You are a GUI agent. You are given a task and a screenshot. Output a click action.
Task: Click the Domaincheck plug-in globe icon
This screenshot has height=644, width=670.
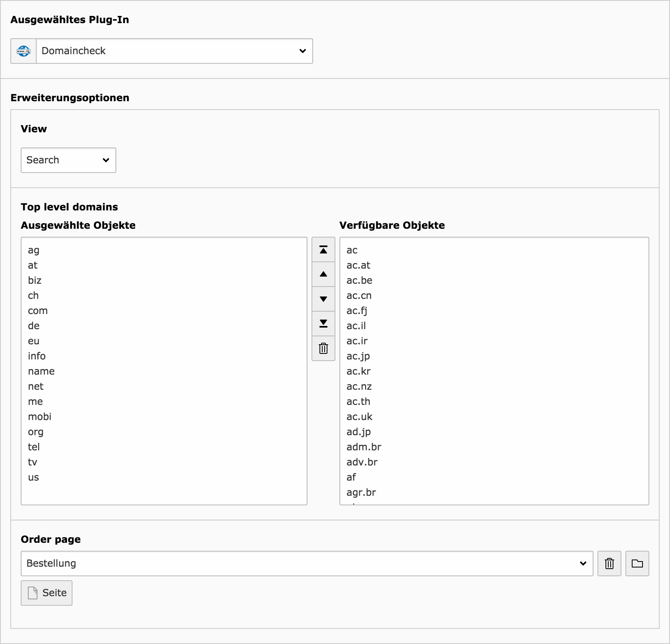tap(24, 51)
